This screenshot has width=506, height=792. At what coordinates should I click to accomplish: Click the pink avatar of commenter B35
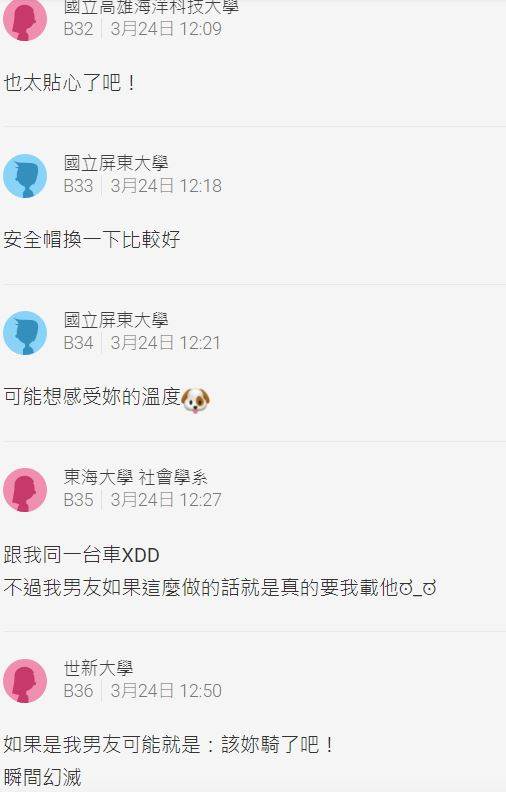click(x=25, y=490)
